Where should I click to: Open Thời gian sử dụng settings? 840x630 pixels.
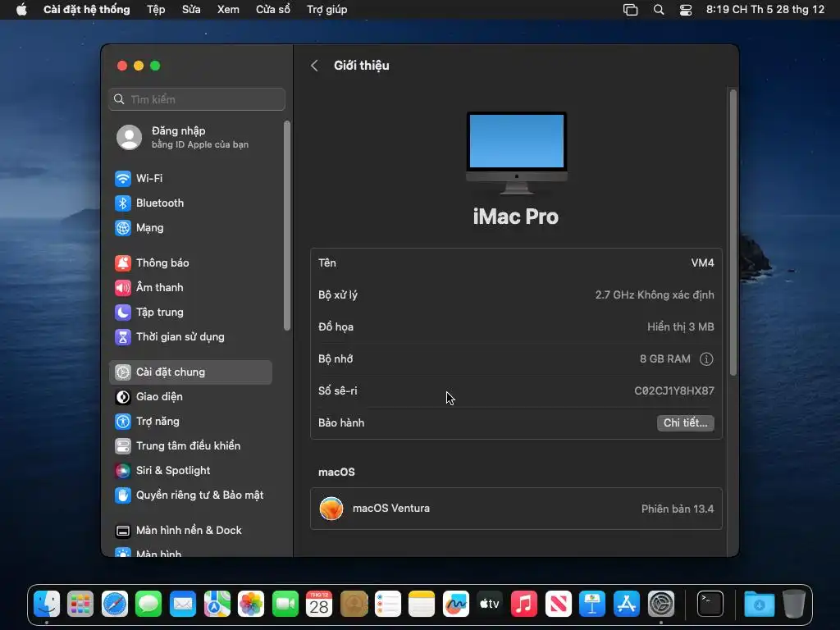click(190, 337)
